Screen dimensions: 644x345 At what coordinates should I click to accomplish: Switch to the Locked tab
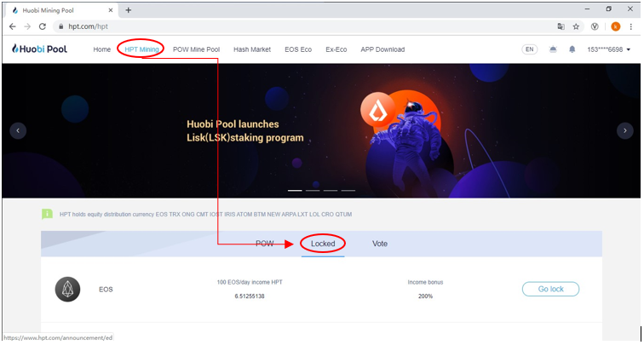[x=323, y=244]
